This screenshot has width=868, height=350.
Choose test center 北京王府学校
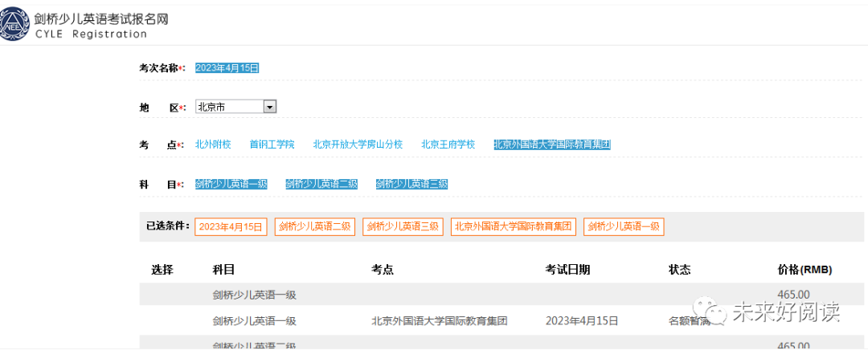(x=448, y=144)
